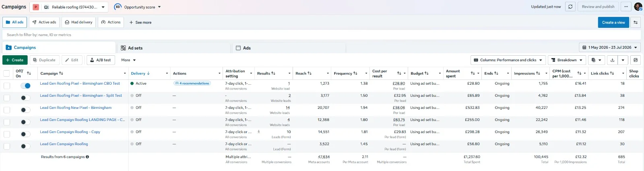Switch to the Campaigns tab

pyautogui.click(x=59, y=48)
